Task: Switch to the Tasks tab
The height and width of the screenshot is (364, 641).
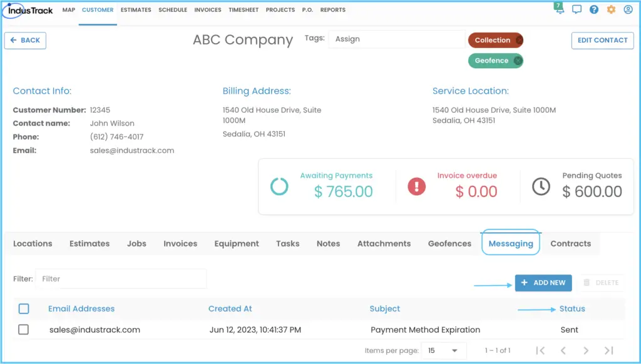Action: point(288,243)
